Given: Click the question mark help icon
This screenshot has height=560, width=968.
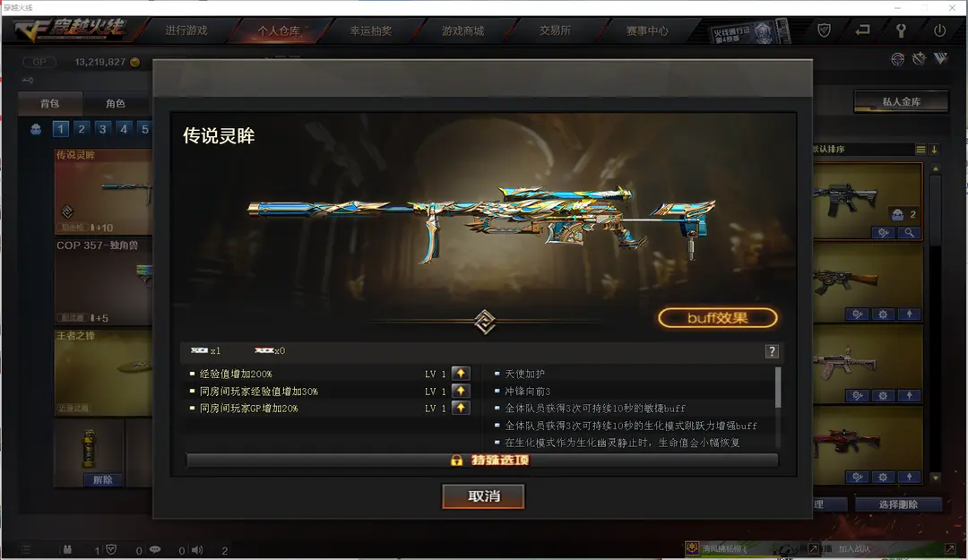Looking at the screenshot, I should [772, 351].
